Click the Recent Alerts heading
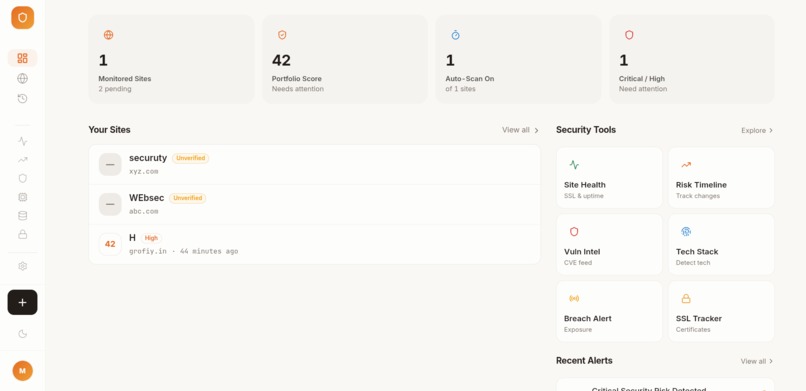The width and height of the screenshot is (806, 391). [584, 361]
